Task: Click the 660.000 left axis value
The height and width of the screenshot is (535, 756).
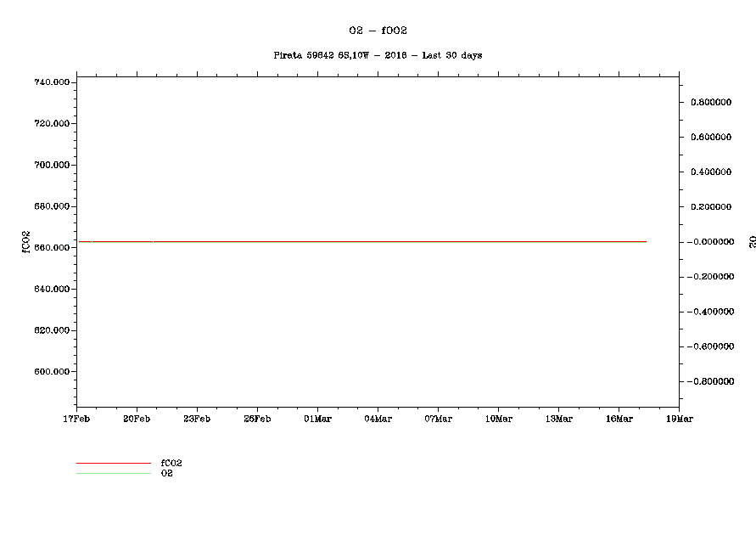Action: click(x=51, y=248)
